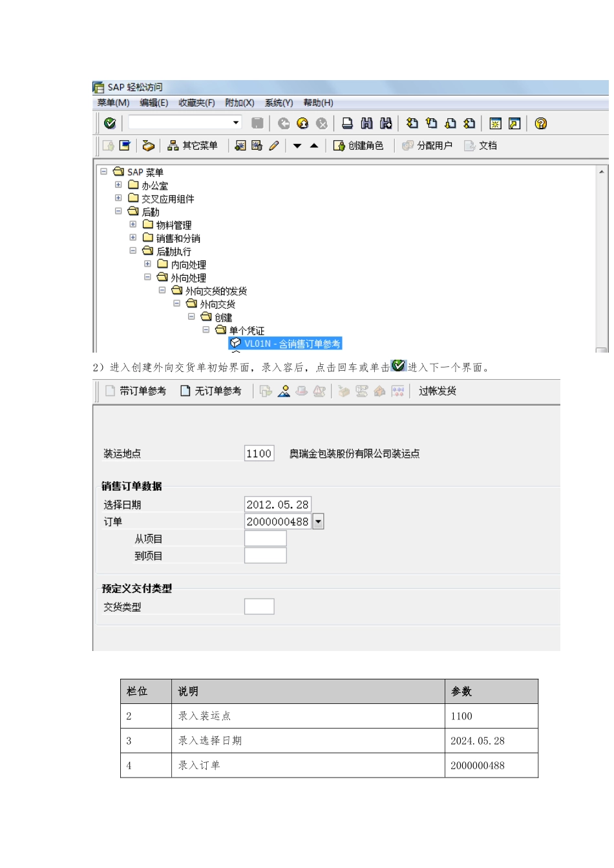Click the 交货类型 input field

click(x=259, y=606)
